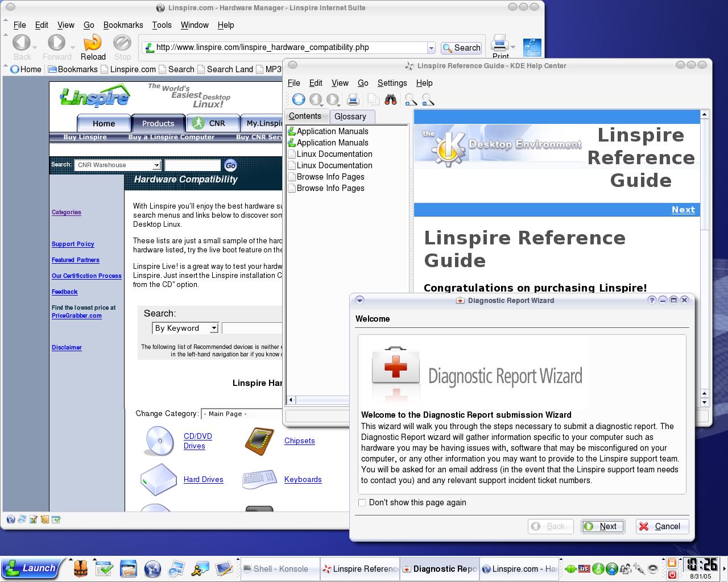Image resolution: width=728 pixels, height=582 pixels.
Task: Click the Chipsets chip icon
Action: (x=259, y=440)
